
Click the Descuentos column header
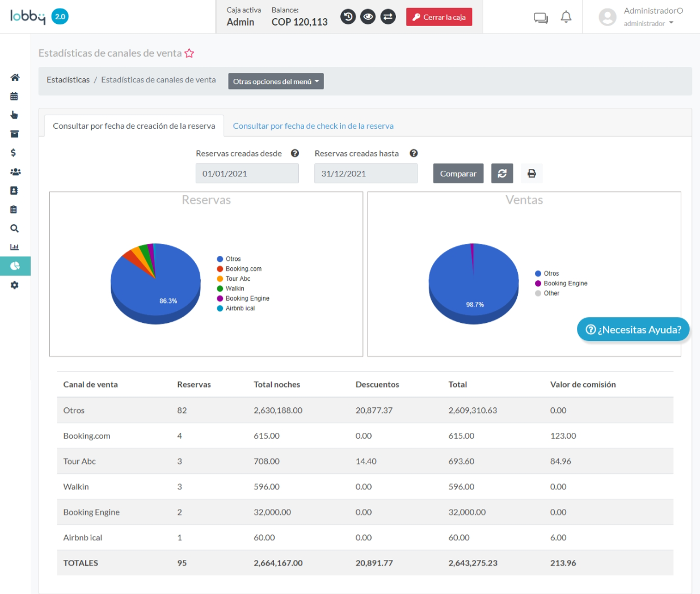(377, 385)
